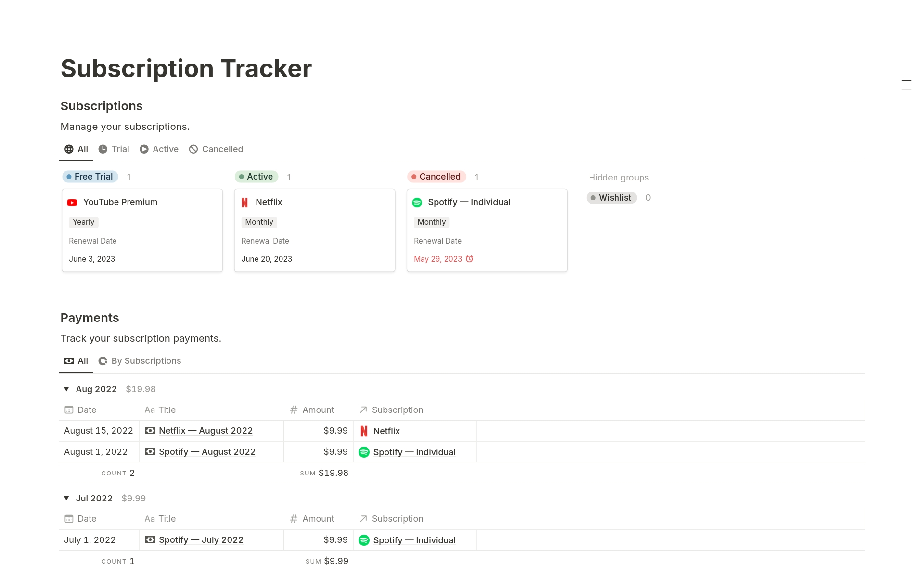Click the Netflix logo on the Active card
The height and width of the screenshot is (577, 924).
(244, 203)
